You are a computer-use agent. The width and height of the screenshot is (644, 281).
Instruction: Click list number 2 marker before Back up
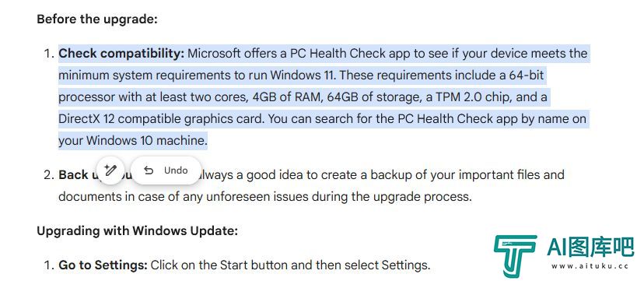tap(49, 175)
